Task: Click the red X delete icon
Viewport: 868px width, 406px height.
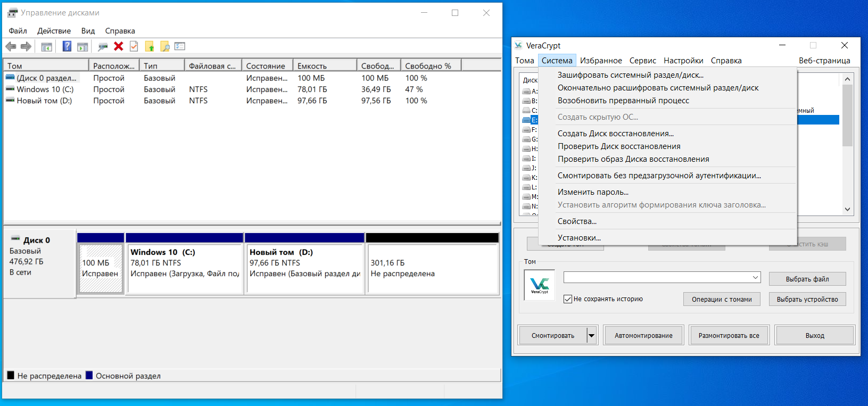Action: (119, 46)
